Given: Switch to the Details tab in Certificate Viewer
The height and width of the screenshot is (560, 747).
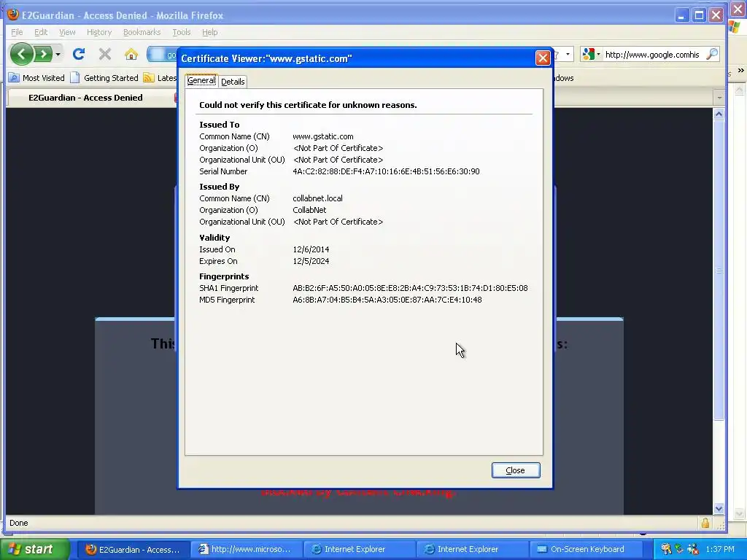Looking at the screenshot, I should coord(233,82).
